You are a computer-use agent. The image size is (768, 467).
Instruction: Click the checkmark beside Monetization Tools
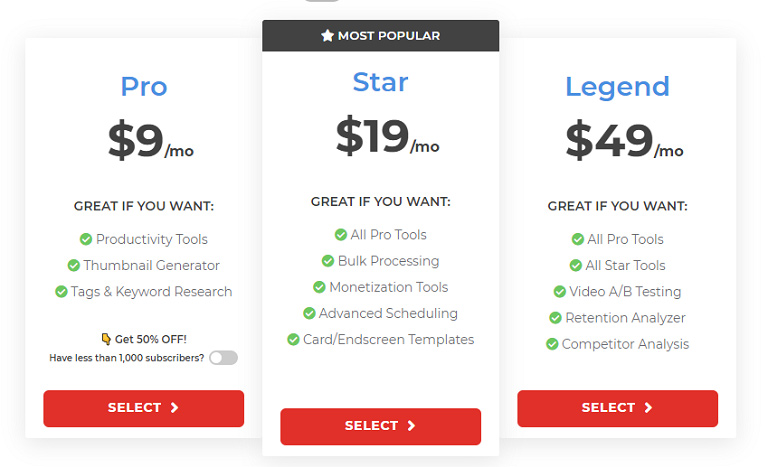(x=319, y=287)
